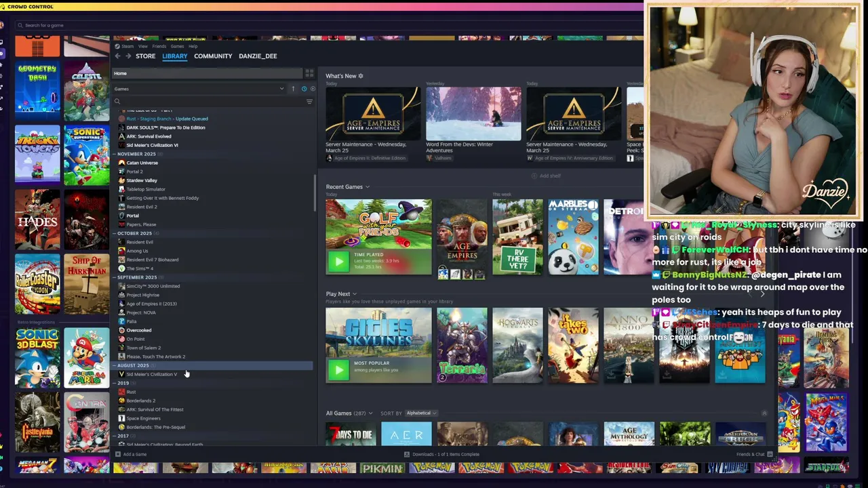
Task: Toggle the ready-to-play filter icon
Action: (x=311, y=89)
